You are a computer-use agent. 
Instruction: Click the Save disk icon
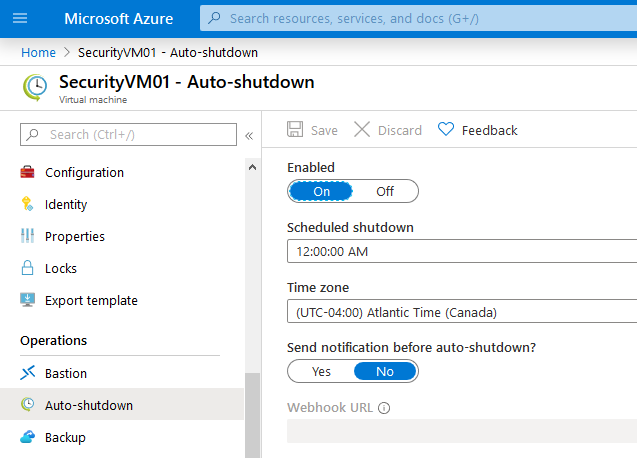point(295,130)
